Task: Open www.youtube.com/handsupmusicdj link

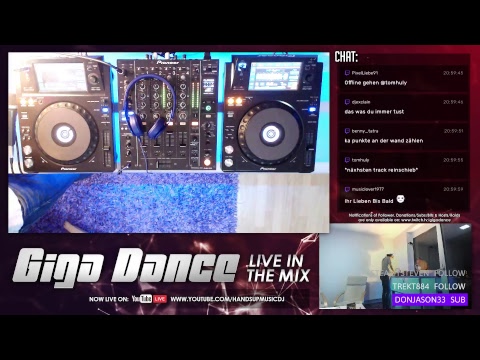Action: pyautogui.click(x=227, y=299)
